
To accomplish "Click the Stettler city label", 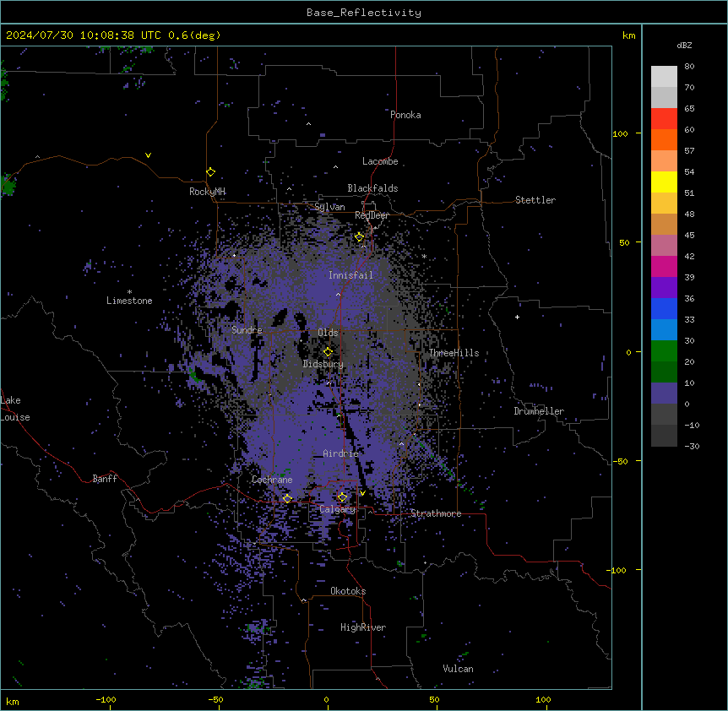I will [x=535, y=200].
